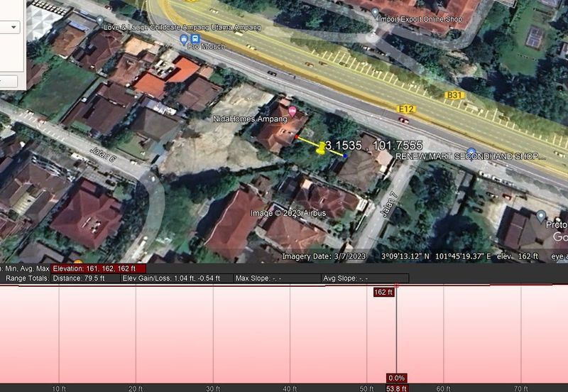This screenshot has height=392, width=568.
Task: Click the blue end point of the path
Action: click(345, 155)
